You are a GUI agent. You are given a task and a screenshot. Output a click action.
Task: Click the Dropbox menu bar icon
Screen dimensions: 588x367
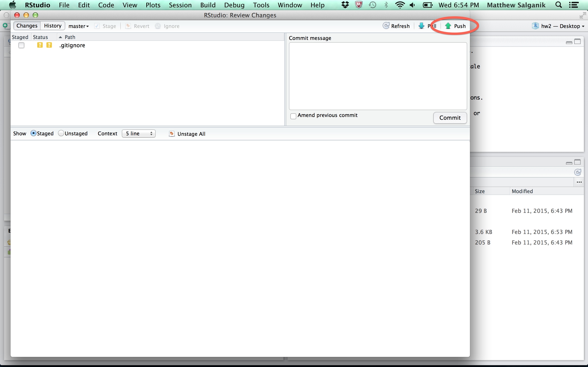345,5
